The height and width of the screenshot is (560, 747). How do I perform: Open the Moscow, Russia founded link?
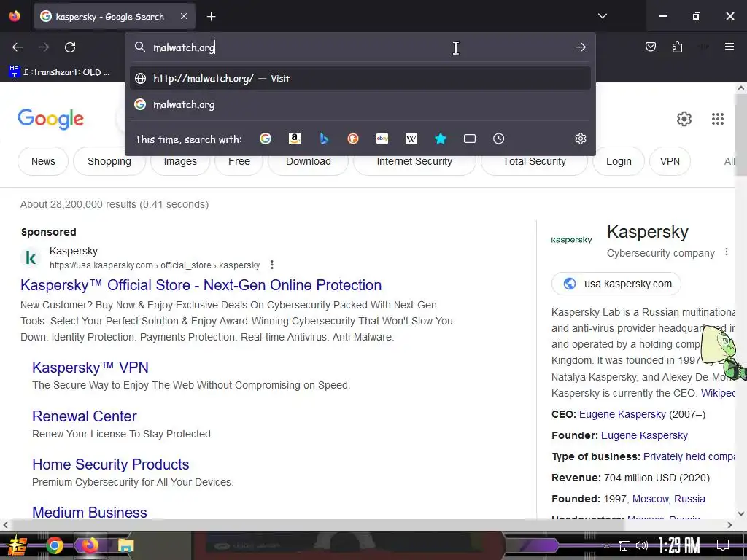(x=668, y=499)
